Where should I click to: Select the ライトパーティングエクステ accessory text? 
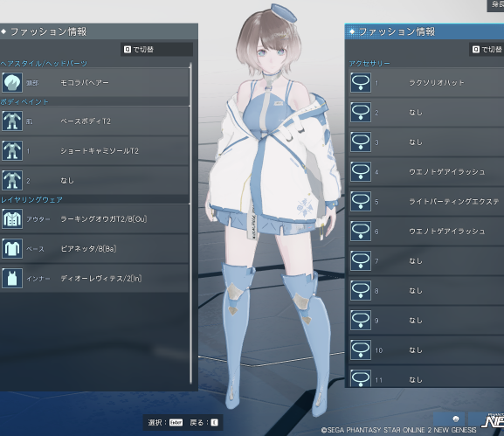pyautogui.click(x=454, y=201)
